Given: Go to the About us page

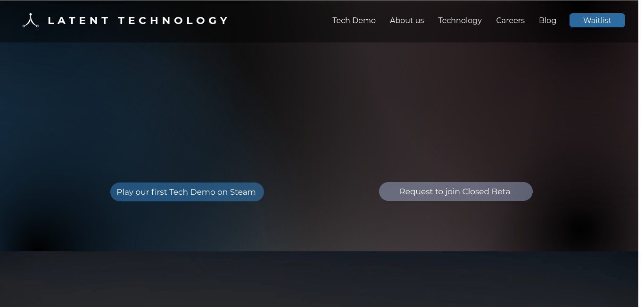Looking at the screenshot, I should point(407,20).
